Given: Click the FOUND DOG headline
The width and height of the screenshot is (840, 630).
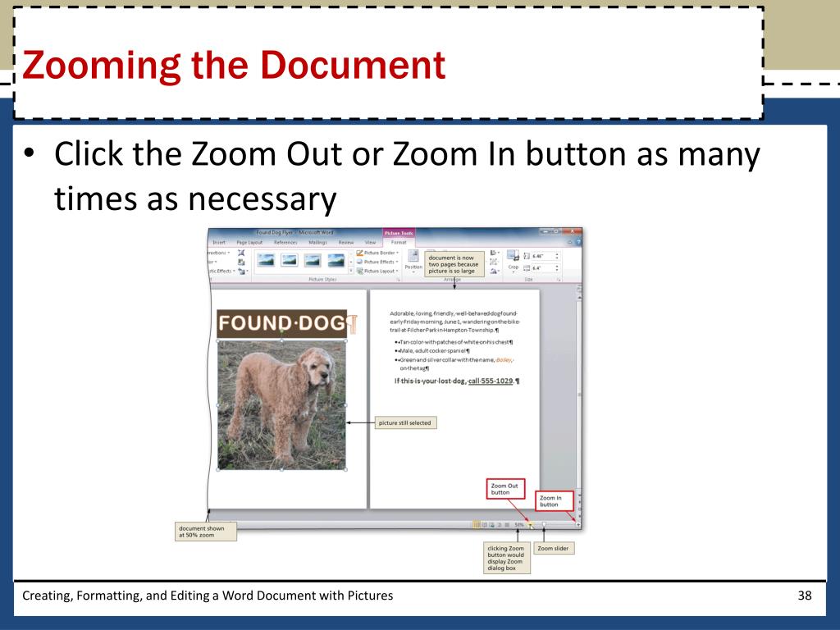Looking at the screenshot, I should coord(282,323).
